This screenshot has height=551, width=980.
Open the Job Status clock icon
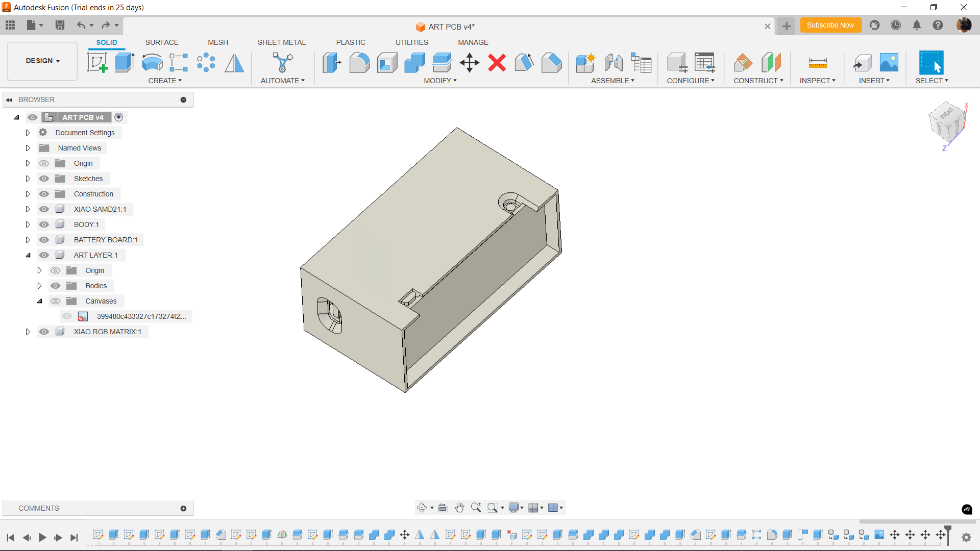point(896,25)
